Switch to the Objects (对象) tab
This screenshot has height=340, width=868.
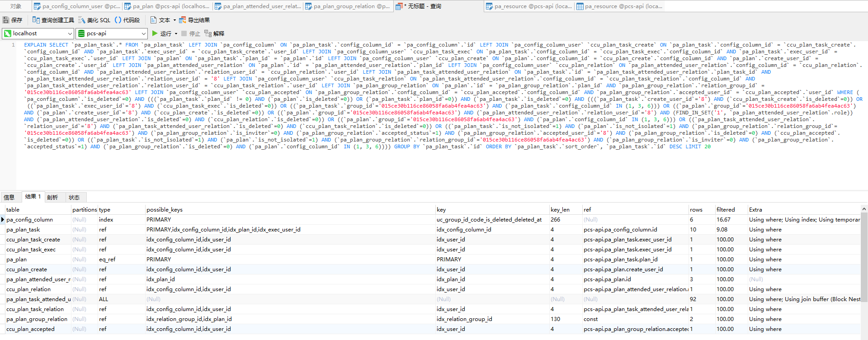(16, 6)
